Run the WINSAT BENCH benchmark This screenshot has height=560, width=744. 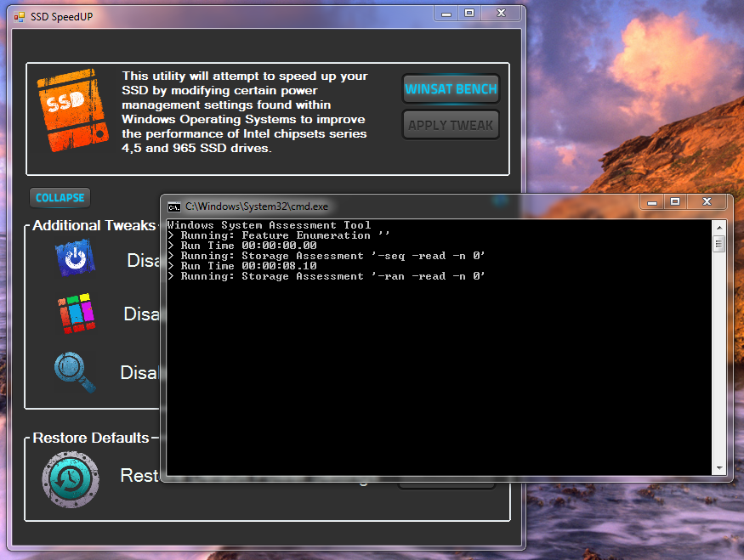[x=451, y=89]
